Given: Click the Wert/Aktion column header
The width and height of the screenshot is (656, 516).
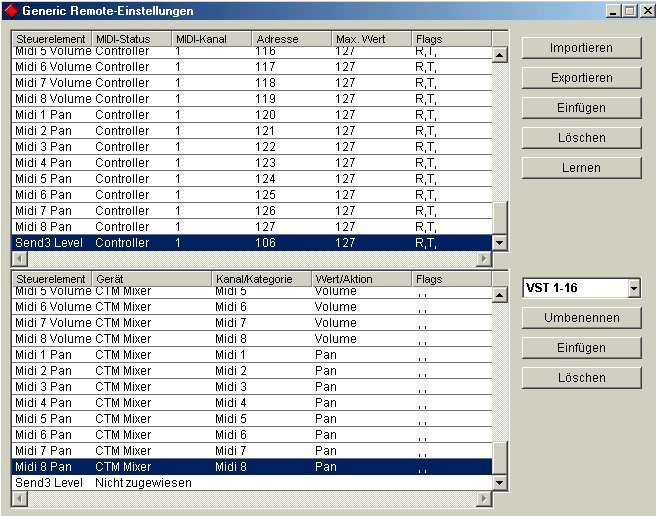Looking at the screenshot, I should click(360, 279).
